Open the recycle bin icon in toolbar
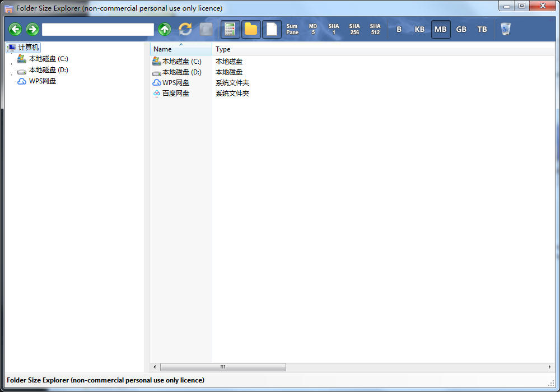The image size is (560, 392). (x=506, y=29)
